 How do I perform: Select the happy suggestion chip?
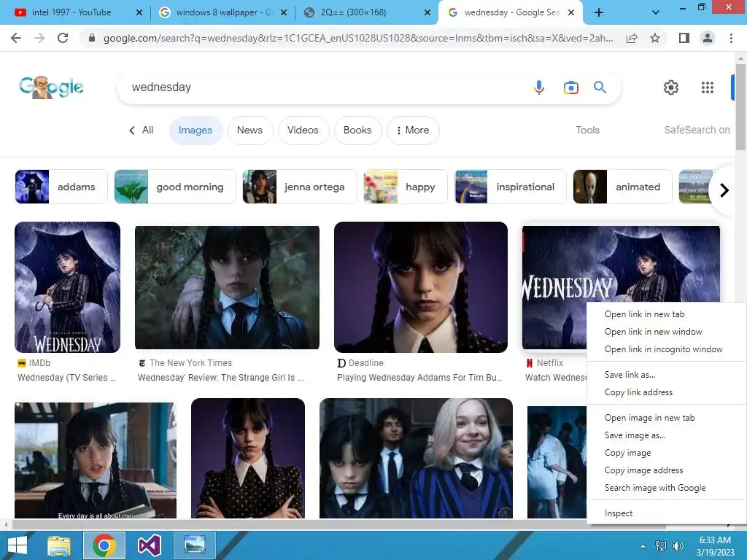[406, 187]
